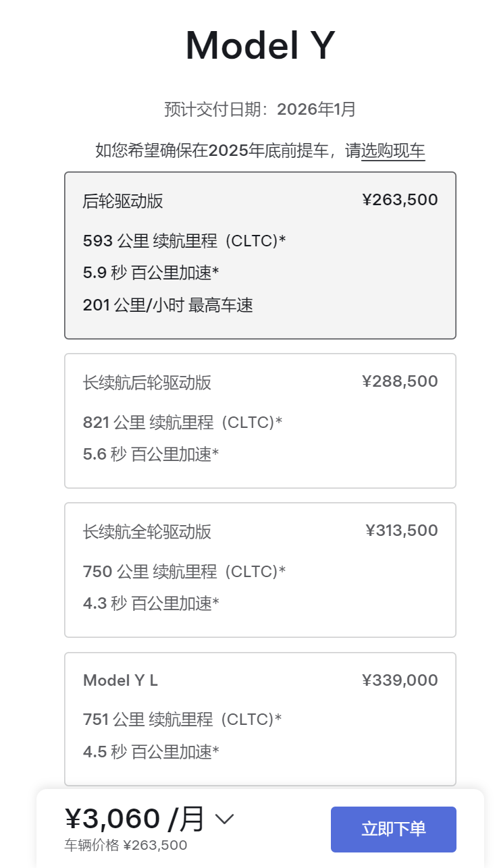Open the 选购现车 link

pyautogui.click(x=393, y=151)
